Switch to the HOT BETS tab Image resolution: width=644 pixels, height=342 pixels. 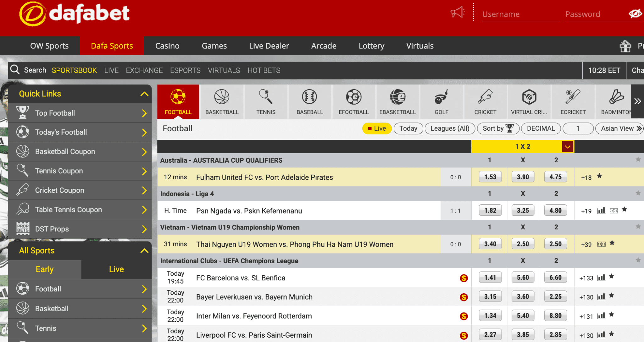pos(264,70)
